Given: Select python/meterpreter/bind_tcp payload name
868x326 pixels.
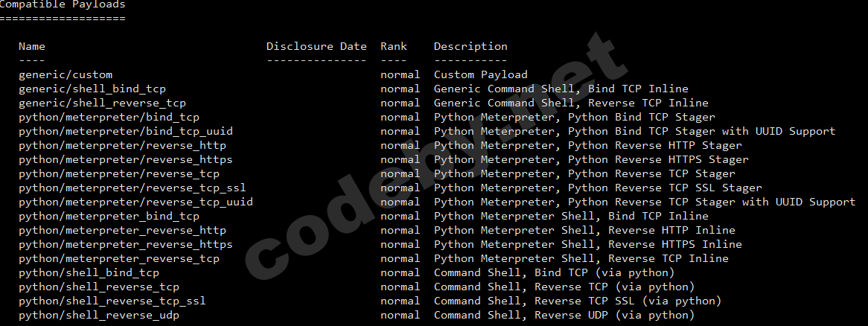Looking at the screenshot, I should (x=109, y=117).
